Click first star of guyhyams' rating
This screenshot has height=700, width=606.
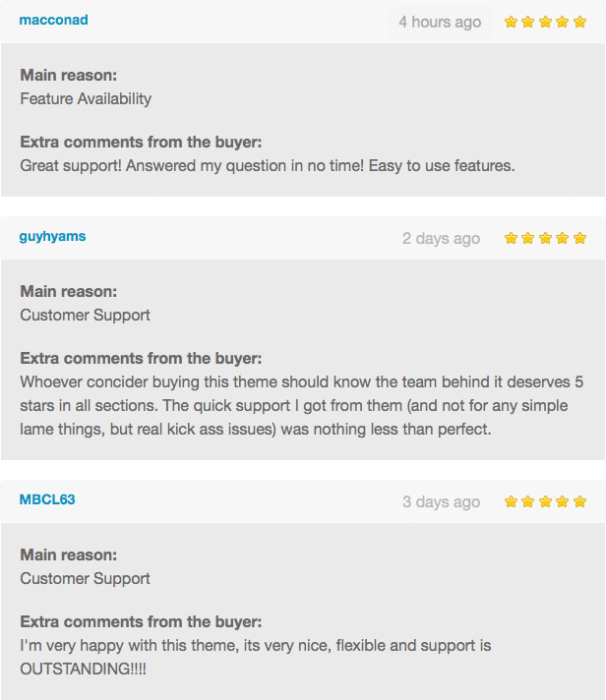511,238
